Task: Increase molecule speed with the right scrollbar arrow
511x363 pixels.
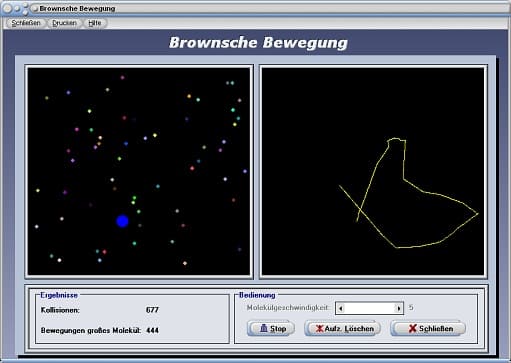Action: [x=399, y=308]
